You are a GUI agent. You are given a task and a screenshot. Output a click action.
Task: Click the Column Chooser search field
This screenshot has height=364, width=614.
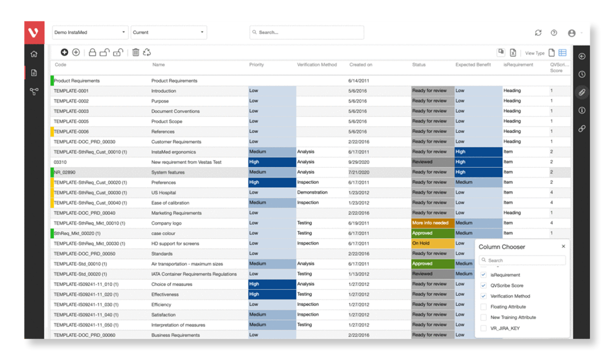tap(522, 260)
